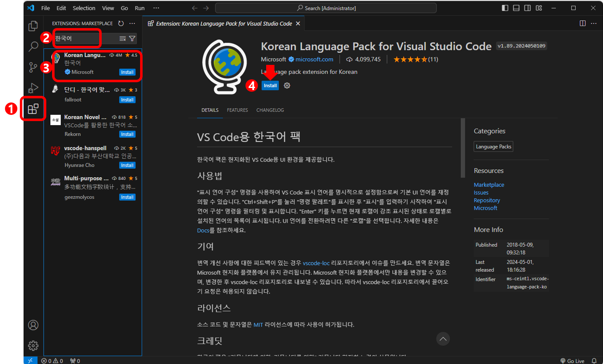
Task: Open the Search view in activity bar
Action: pos(33,46)
